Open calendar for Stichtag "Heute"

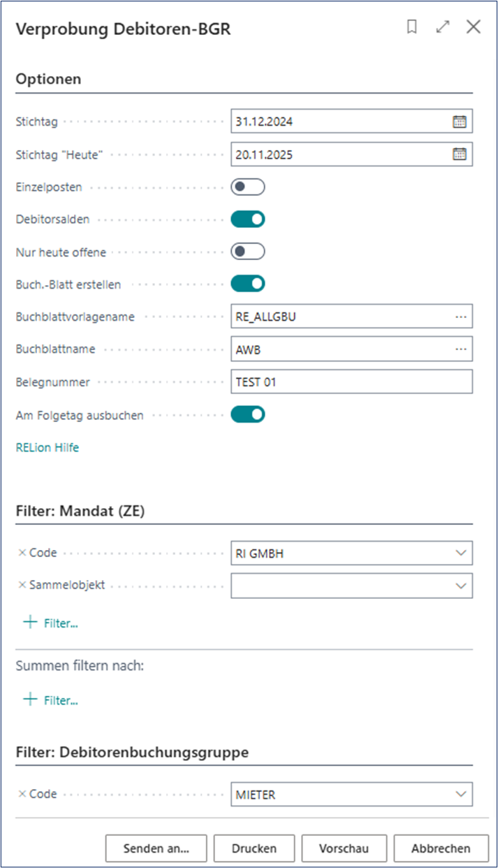pos(459,154)
